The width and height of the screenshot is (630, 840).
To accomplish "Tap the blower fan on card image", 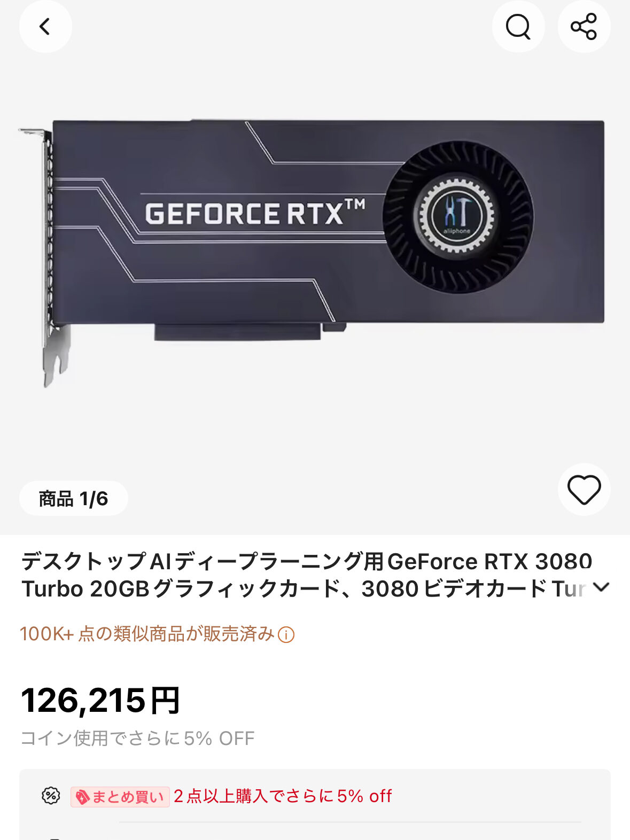I will 458,216.
